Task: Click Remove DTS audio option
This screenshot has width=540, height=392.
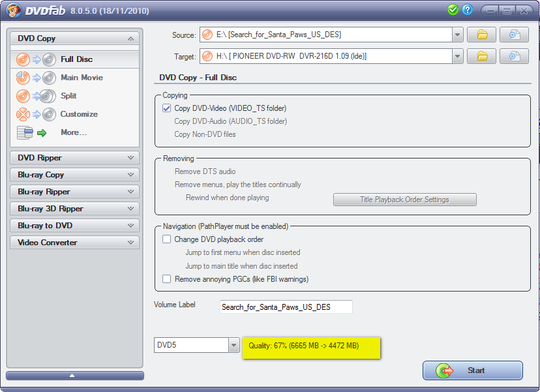Action: tap(205, 172)
